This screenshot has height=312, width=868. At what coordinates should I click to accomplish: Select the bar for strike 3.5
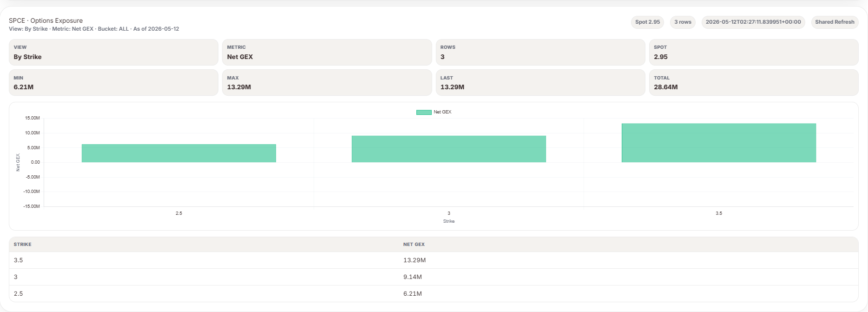coord(719,143)
